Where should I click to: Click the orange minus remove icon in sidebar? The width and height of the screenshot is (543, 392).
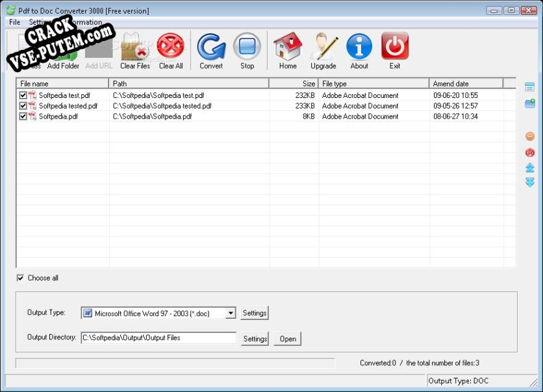coord(530,136)
